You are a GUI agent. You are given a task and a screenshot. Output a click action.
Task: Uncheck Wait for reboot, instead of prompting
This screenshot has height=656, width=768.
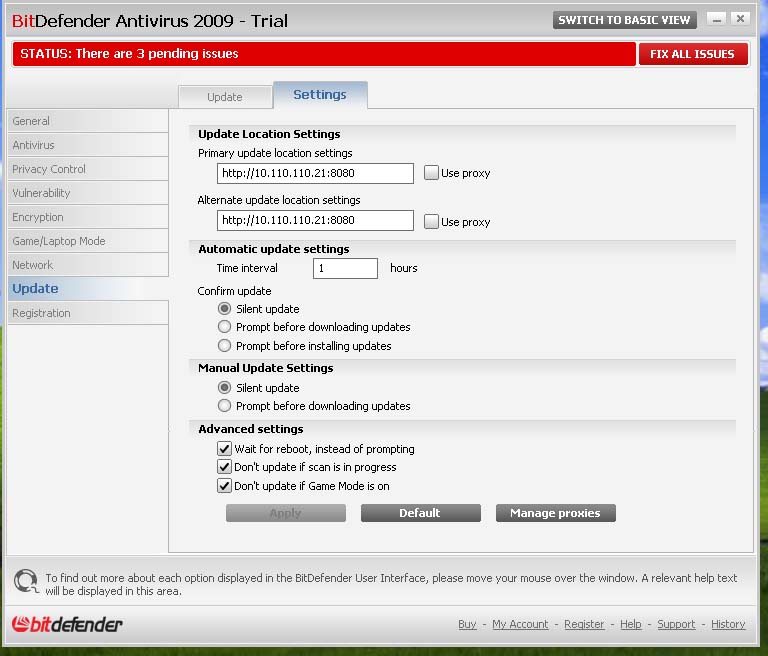[224, 449]
